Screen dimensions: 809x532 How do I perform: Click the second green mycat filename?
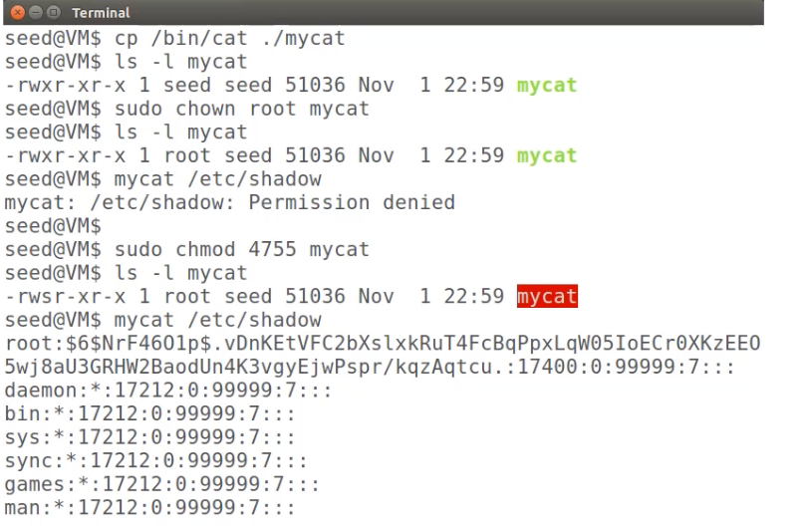(547, 155)
